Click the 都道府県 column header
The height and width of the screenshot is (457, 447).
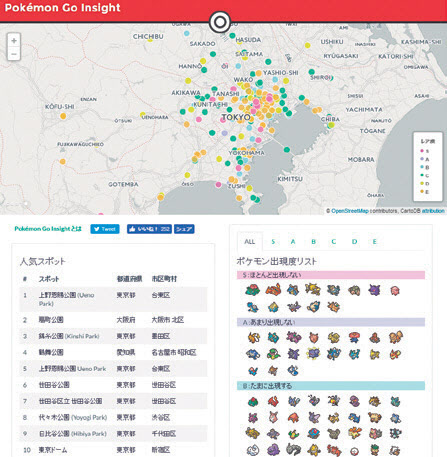[x=129, y=279]
